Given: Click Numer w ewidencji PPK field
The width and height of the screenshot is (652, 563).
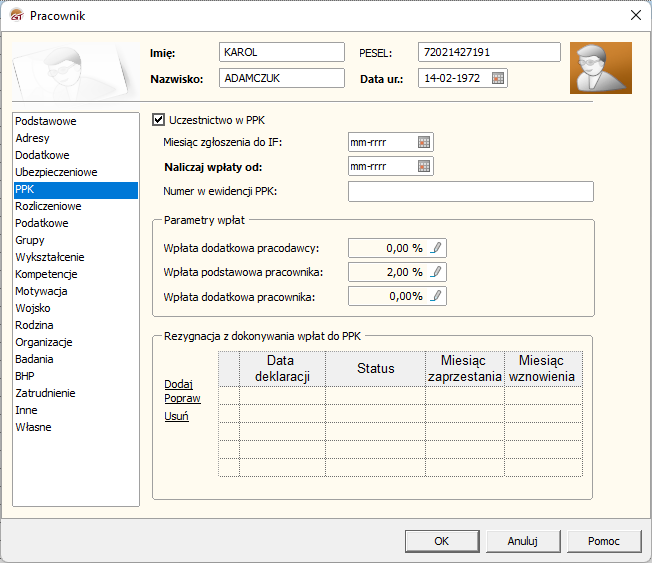Looking at the screenshot, I should 471,192.
